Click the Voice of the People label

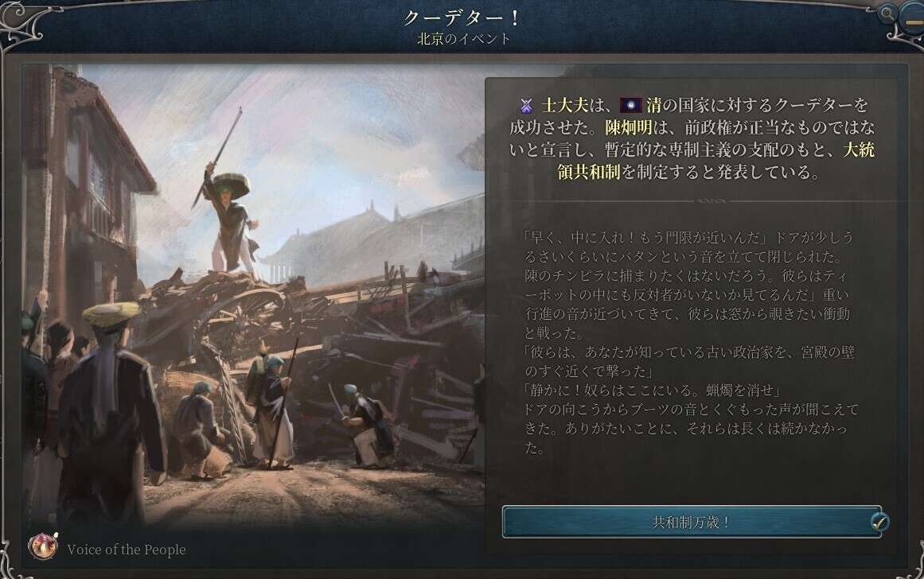(126, 550)
